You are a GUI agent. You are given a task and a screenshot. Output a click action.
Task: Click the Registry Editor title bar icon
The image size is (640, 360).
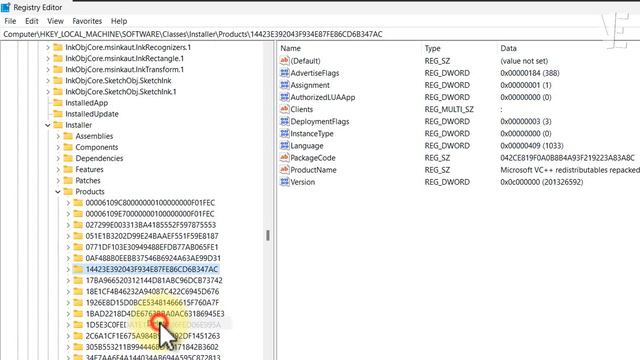[6, 7]
